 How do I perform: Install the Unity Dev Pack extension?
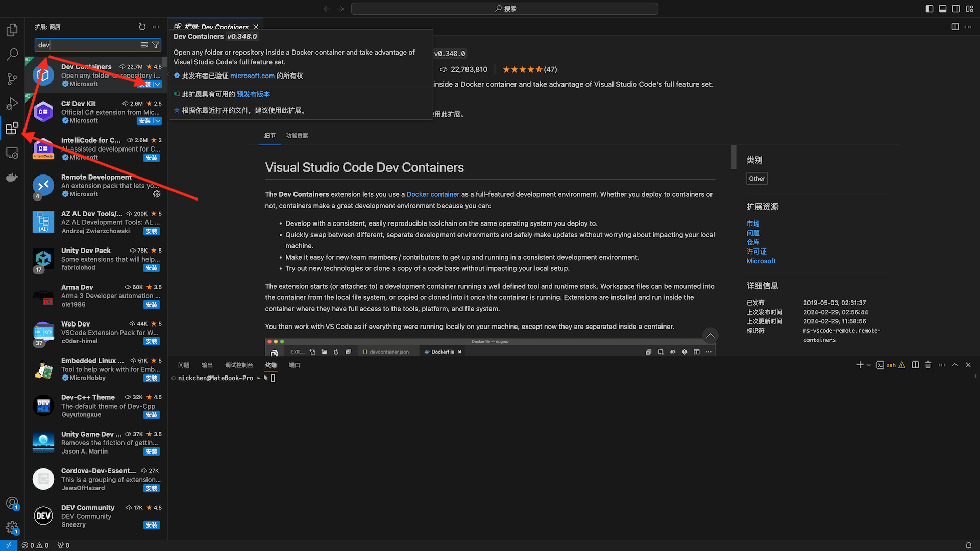(151, 268)
